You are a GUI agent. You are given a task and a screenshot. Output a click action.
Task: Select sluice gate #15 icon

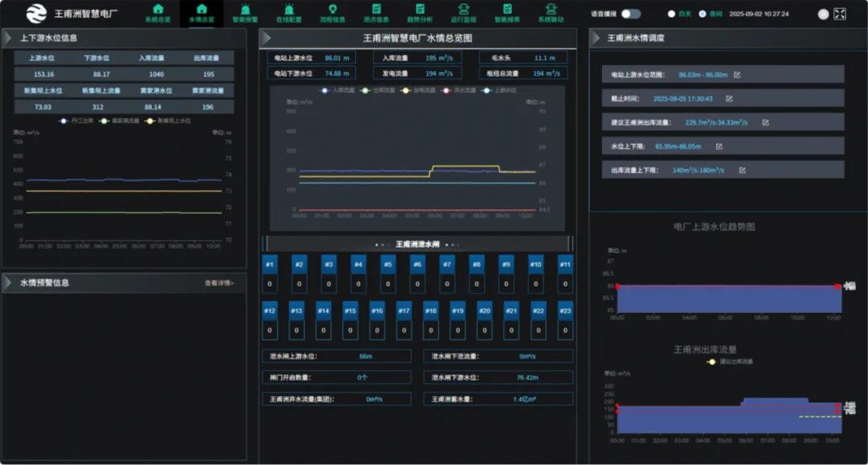350,311
